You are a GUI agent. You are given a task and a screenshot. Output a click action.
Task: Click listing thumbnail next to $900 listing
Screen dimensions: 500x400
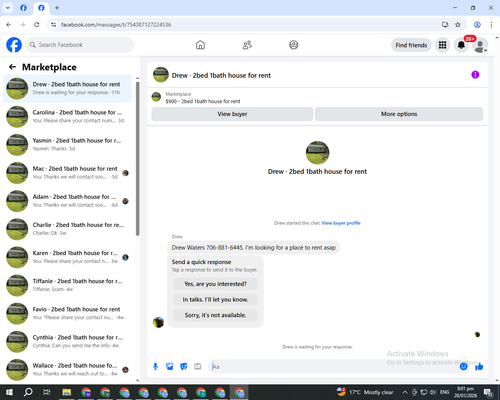click(156, 97)
